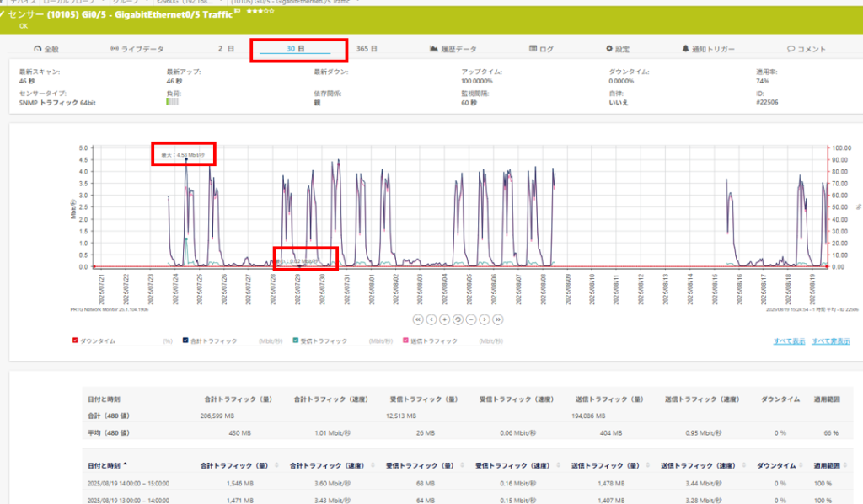Screen dimensions: 863x504
Task: Toggle the 合計トラフィック legend checkbox
Action: click(x=185, y=340)
